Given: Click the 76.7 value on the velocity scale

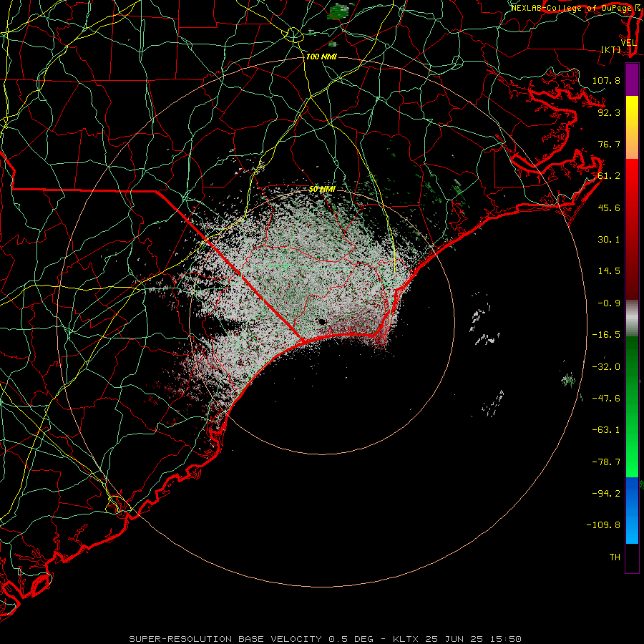Looking at the screenshot, I should pyautogui.click(x=609, y=144).
